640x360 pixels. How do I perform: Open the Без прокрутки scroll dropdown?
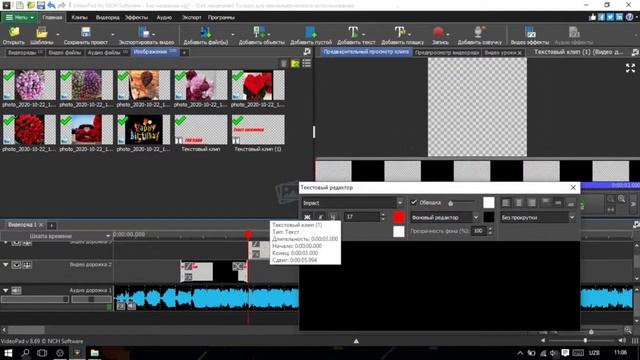point(572,218)
